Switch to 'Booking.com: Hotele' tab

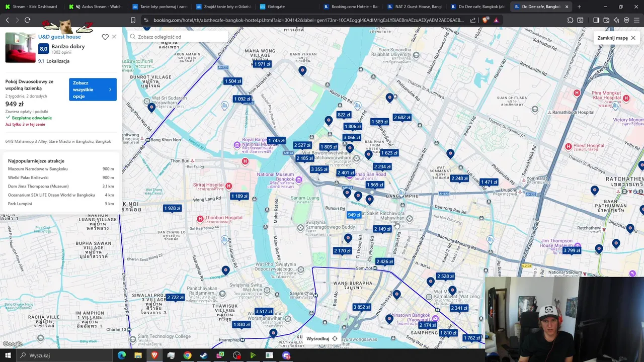pos(351,7)
